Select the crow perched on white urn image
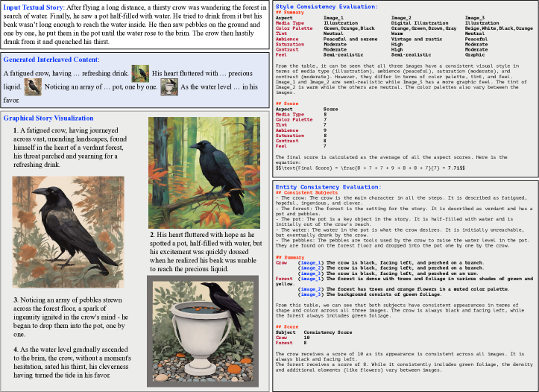The image size is (539, 392). (204, 323)
